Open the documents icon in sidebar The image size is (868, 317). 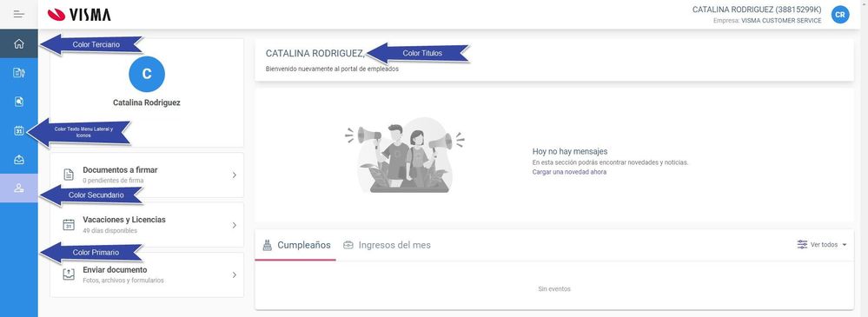click(x=19, y=72)
